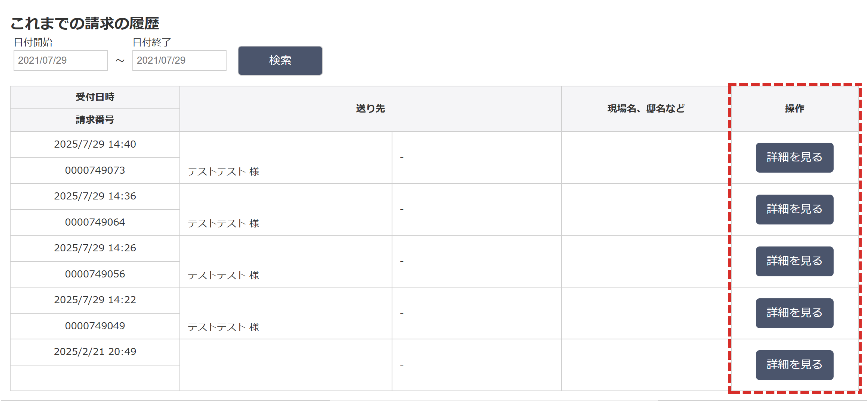Select the request number 0000749073 cell
Image resolution: width=868 pixels, height=402 pixels.
point(95,170)
